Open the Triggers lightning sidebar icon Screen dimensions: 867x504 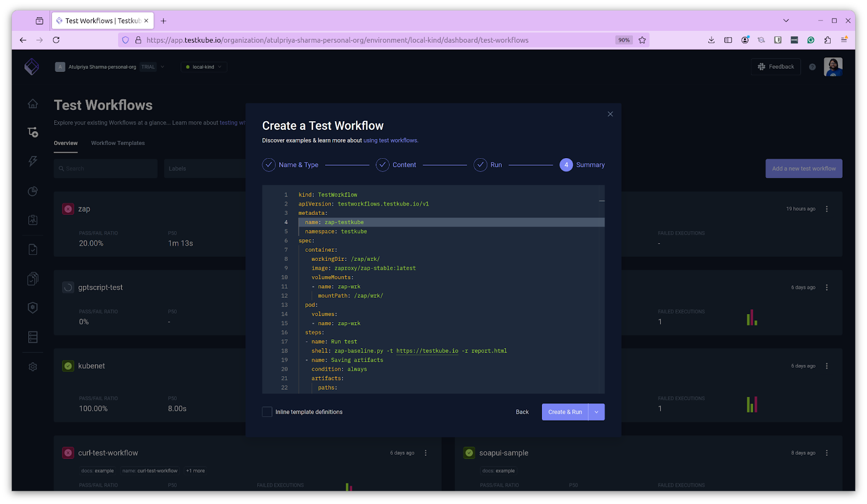pyautogui.click(x=33, y=161)
